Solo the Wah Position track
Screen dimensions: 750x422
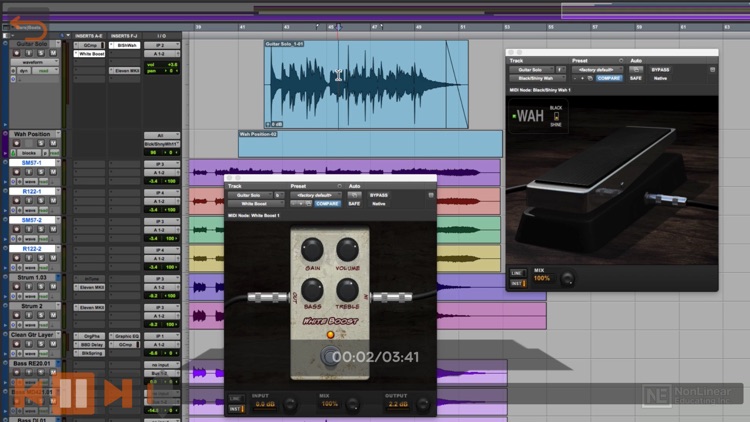pyautogui.click(x=41, y=144)
